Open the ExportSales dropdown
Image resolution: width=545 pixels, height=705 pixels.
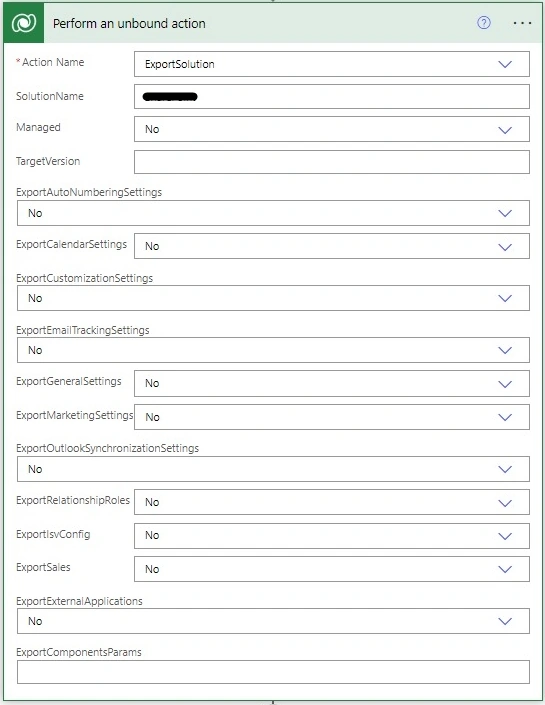tap(505, 569)
